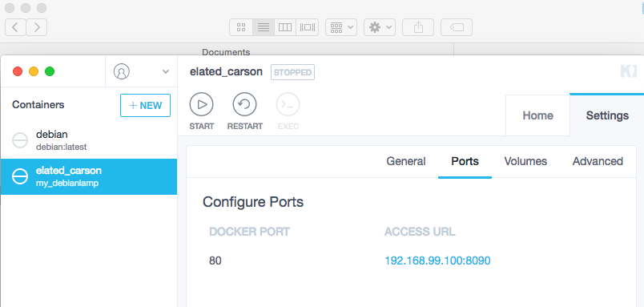Switch Finder to icon view
644x307 pixels.
[x=241, y=27]
